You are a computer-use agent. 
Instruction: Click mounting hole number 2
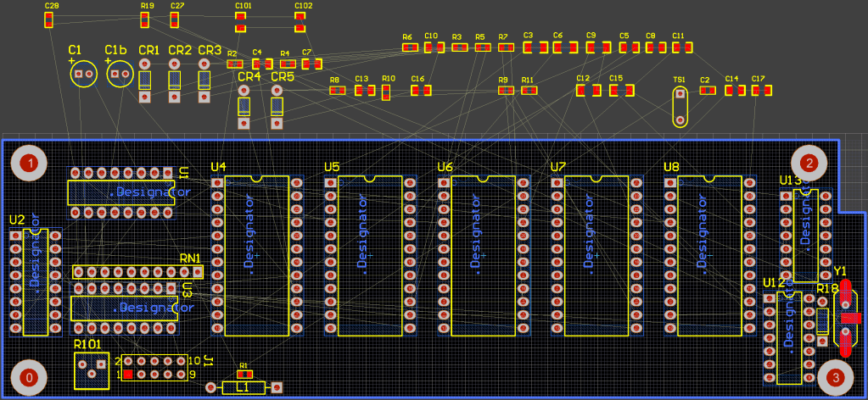809,163
